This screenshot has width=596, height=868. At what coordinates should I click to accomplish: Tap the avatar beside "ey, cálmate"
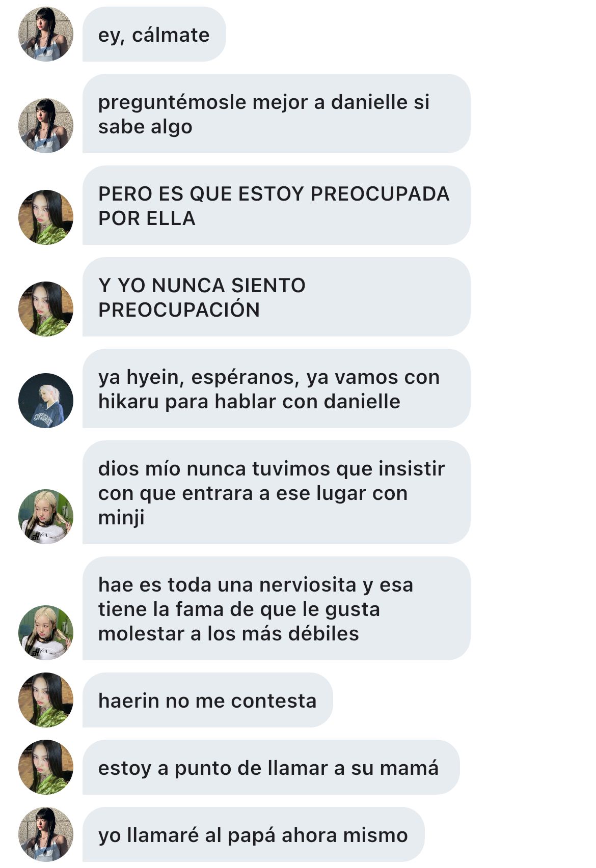[46, 34]
